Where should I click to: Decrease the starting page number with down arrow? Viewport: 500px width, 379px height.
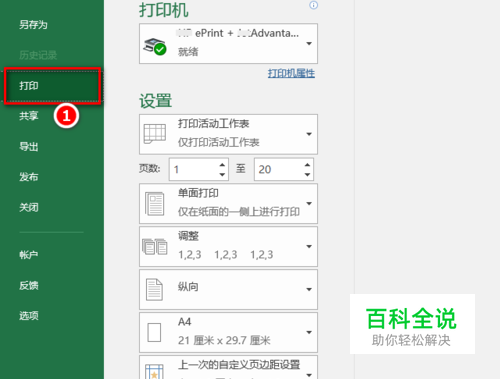222,174
